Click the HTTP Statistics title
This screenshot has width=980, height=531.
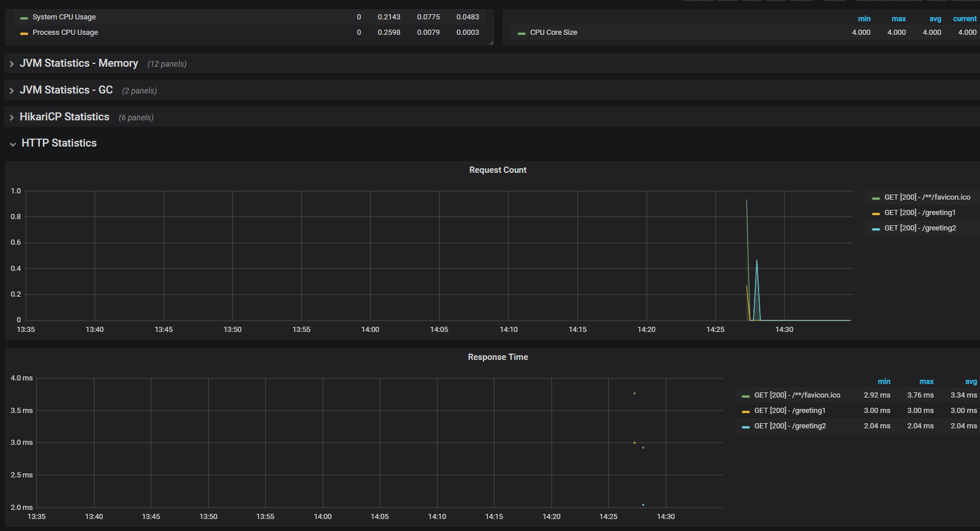59,143
